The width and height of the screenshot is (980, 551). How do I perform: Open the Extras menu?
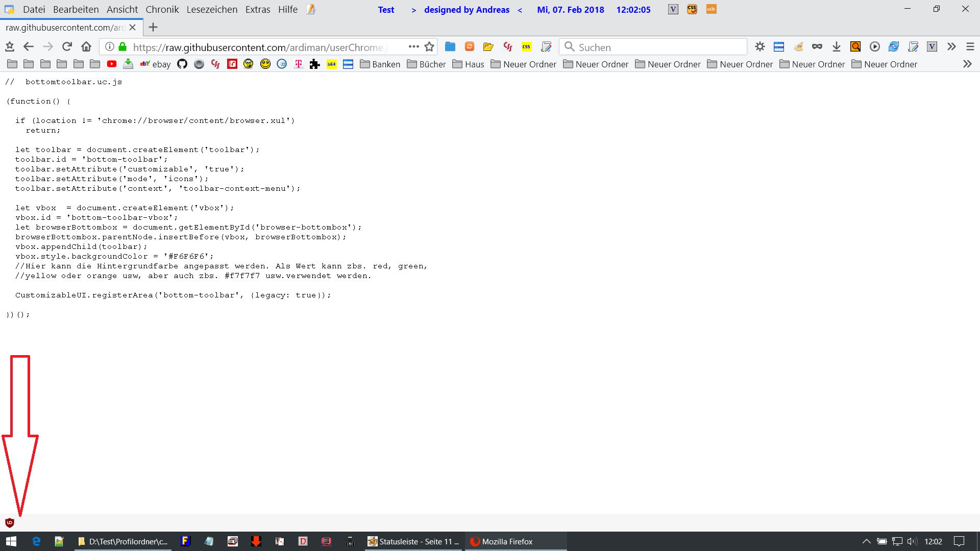click(x=257, y=9)
